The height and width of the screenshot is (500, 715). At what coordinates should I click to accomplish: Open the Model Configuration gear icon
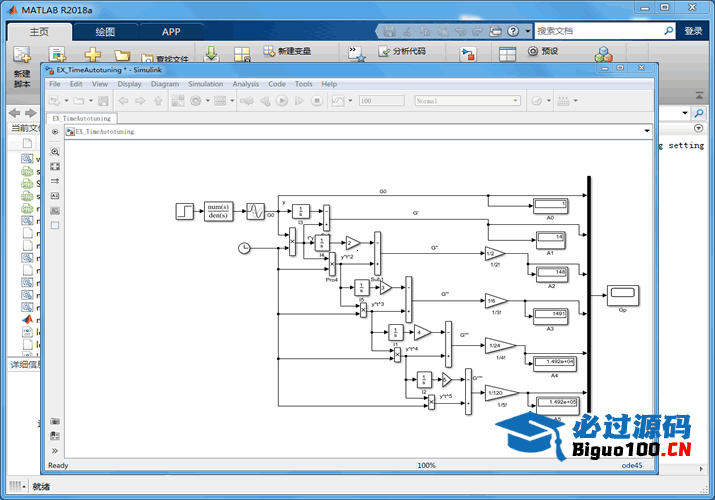194,101
